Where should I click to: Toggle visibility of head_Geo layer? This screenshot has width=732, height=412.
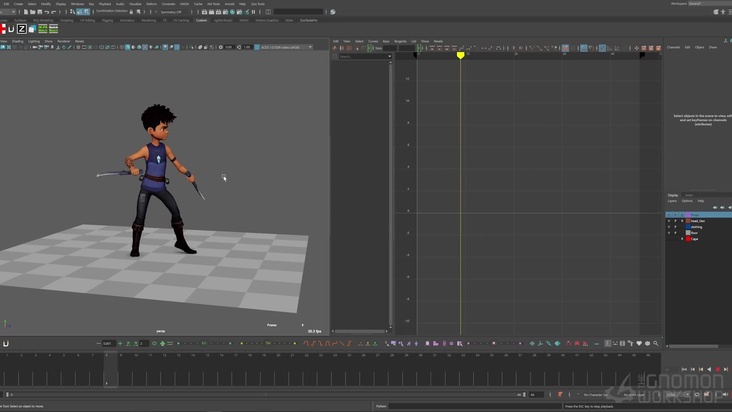(x=669, y=219)
